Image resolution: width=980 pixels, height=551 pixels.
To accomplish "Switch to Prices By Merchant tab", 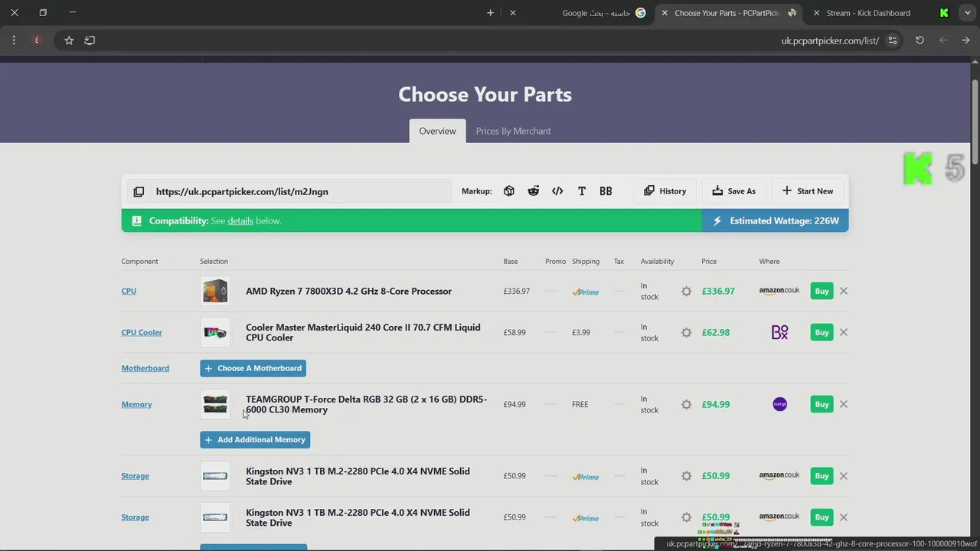I will tap(513, 131).
